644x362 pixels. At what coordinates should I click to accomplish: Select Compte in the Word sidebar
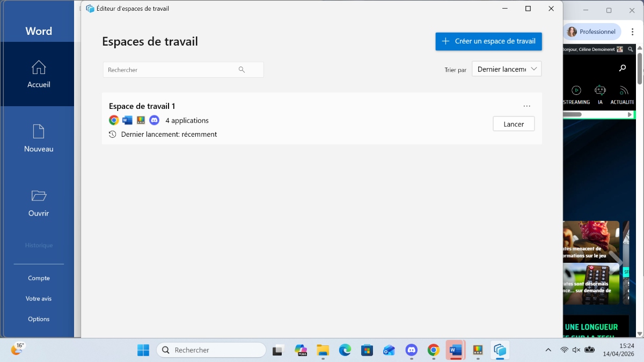(x=38, y=278)
